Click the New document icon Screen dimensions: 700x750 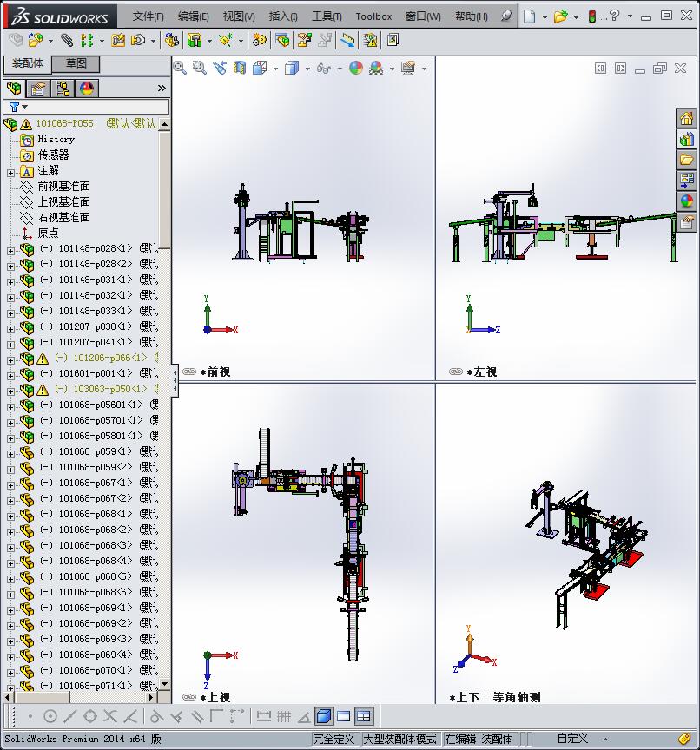[x=529, y=16]
